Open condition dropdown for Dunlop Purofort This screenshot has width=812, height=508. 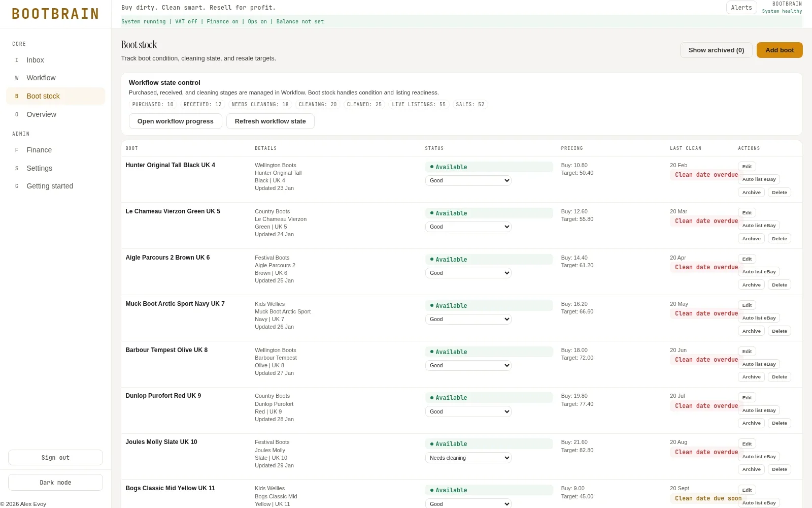click(468, 411)
